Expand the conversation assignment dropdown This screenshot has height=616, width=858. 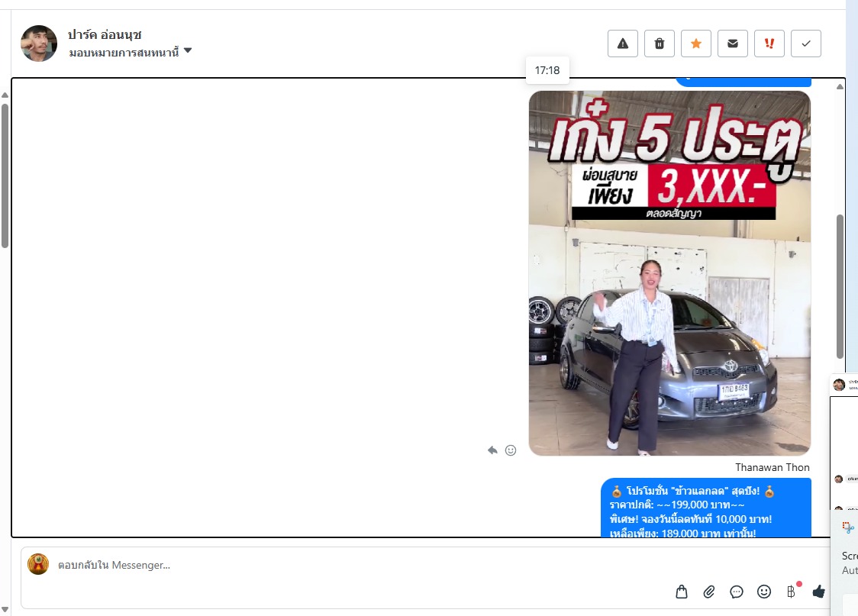188,51
